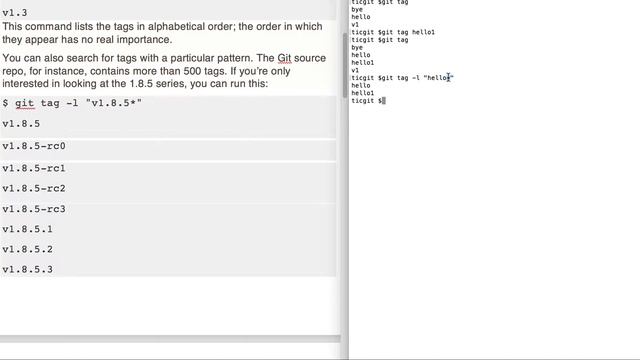Select the v1.8.5-rc0 line
This screenshot has width=640, height=360.
pyautogui.click(x=34, y=146)
